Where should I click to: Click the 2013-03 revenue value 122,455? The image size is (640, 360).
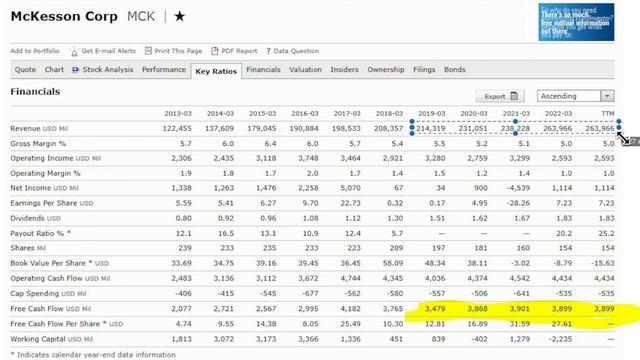177,129
